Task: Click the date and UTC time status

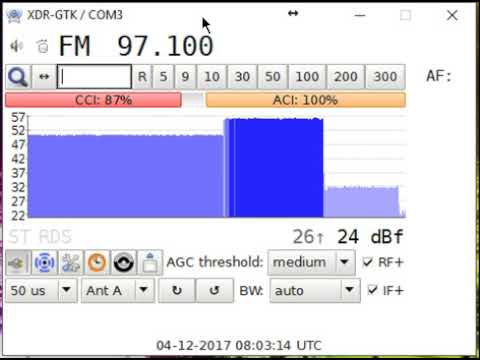Action: (x=239, y=345)
